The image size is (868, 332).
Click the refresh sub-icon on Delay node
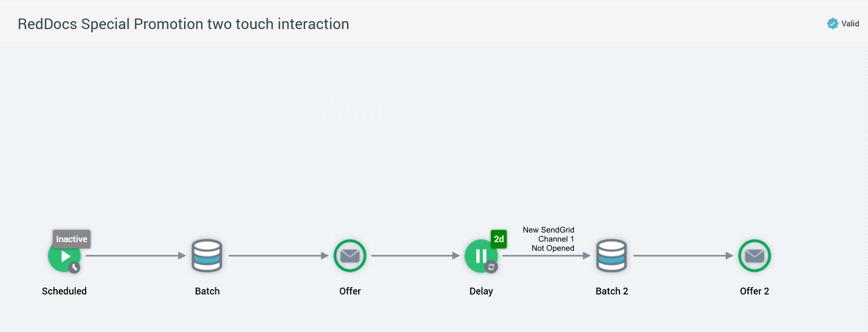tap(492, 268)
